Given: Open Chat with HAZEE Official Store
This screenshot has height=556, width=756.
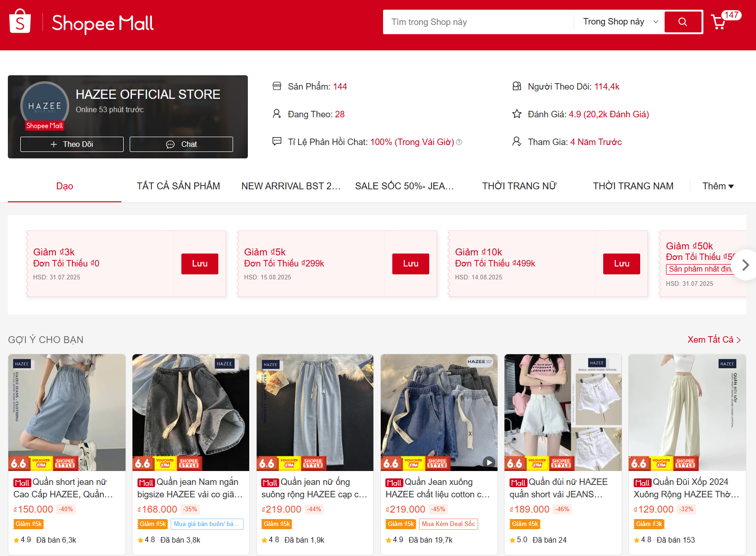Looking at the screenshot, I should pyautogui.click(x=181, y=144).
